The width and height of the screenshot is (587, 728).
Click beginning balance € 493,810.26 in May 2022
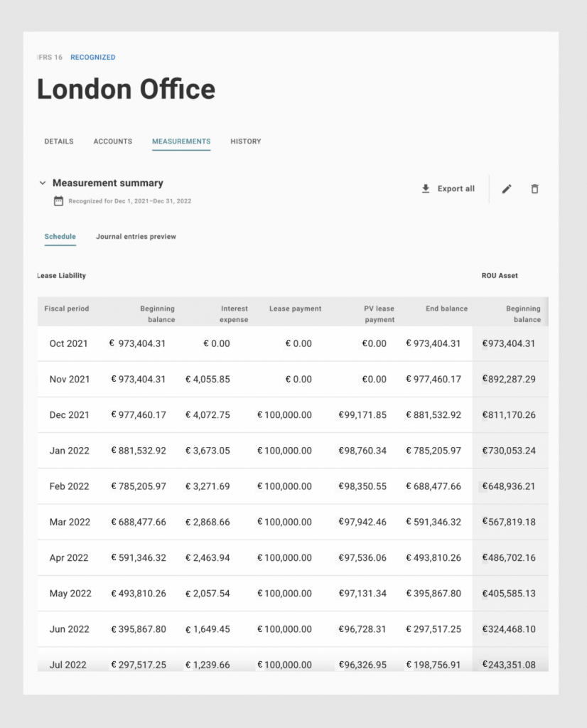[x=139, y=594]
